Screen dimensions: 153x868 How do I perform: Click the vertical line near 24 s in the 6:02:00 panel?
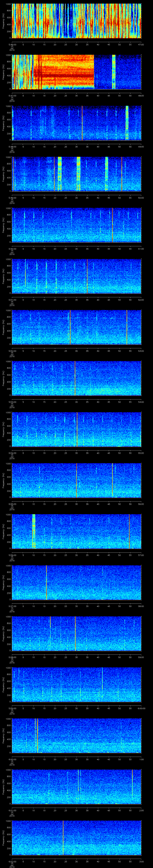pos(63,838)
